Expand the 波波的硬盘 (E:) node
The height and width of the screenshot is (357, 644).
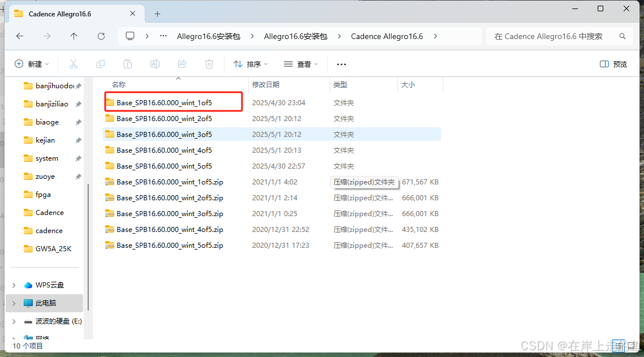pos(14,321)
